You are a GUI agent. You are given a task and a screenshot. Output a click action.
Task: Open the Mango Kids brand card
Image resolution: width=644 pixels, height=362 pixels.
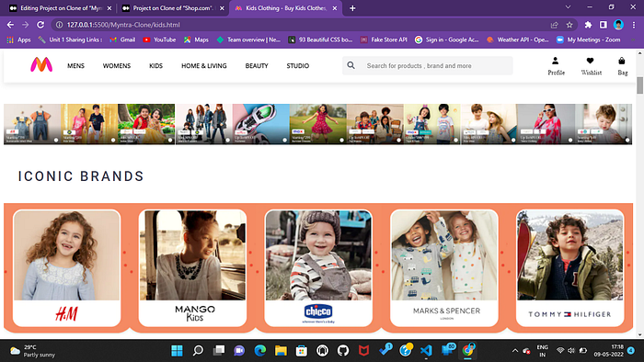coord(192,268)
